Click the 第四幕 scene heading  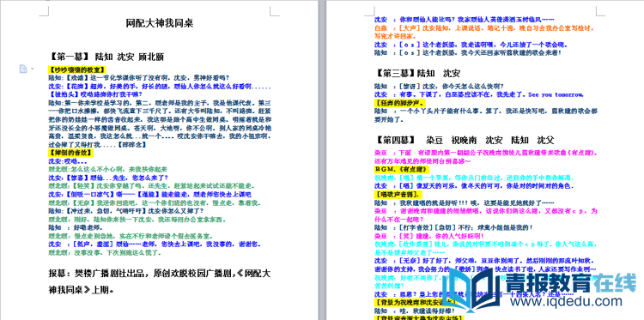(x=464, y=141)
